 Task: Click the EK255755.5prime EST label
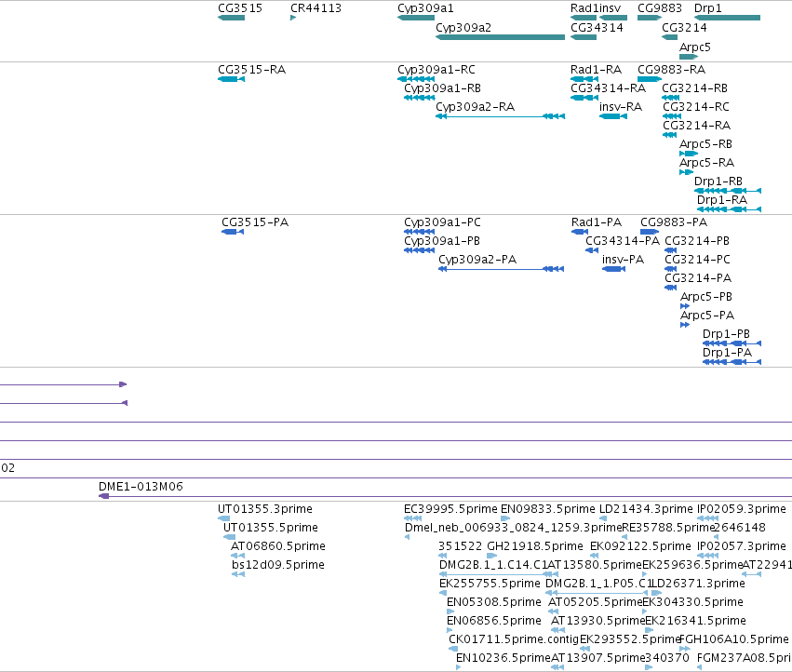(x=490, y=584)
